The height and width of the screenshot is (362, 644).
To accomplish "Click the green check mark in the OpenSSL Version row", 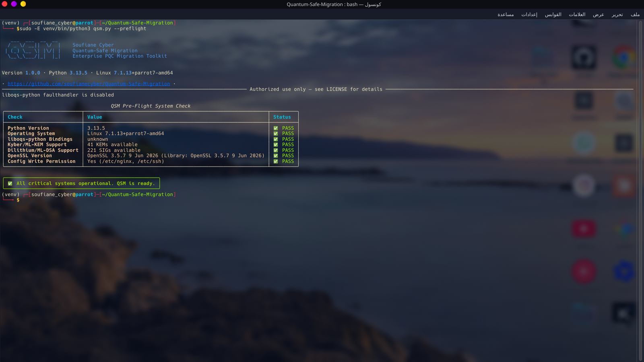I will [x=276, y=156].
